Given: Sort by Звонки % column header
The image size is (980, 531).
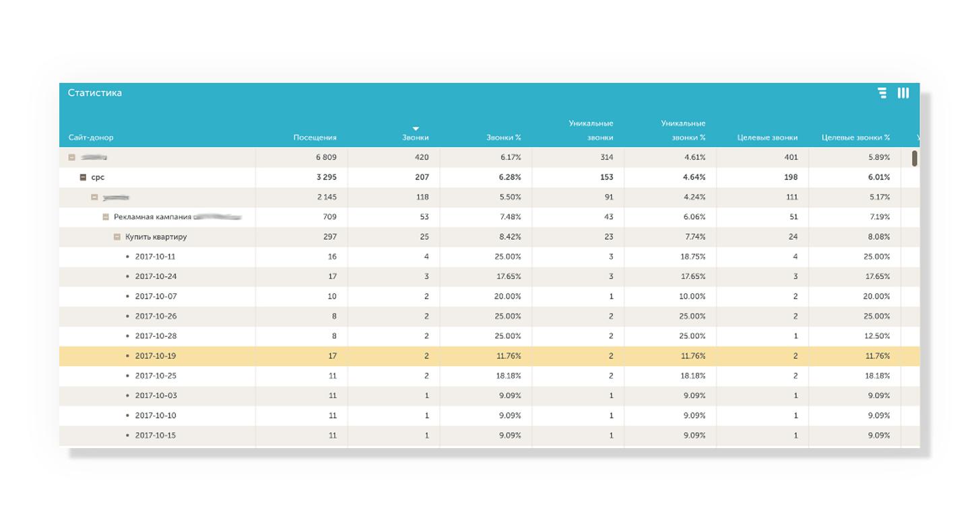Looking at the screenshot, I should [x=504, y=137].
